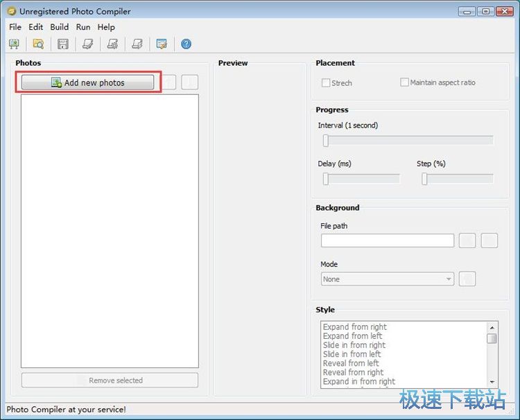Click the Step (%) slider handle
The image size is (520, 420).
pos(424,179)
